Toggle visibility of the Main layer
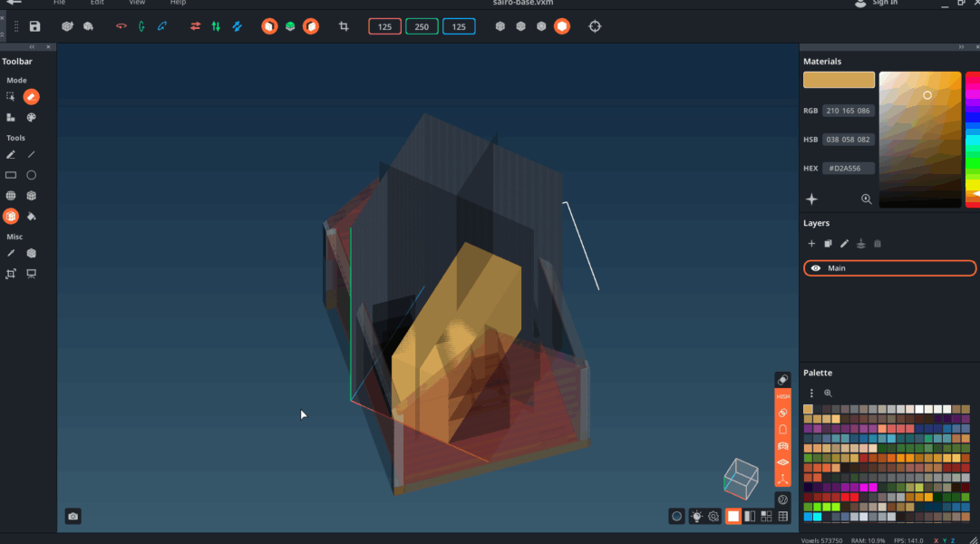Image resolution: width=980 pixels, height=544 pixels. 816,268
